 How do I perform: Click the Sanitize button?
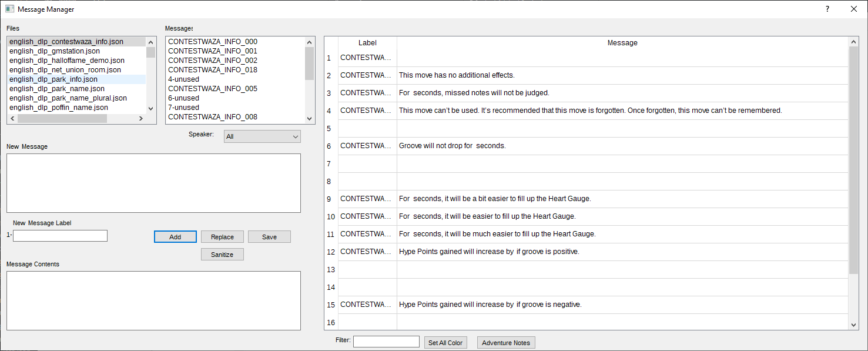click(x=222, y=255)
